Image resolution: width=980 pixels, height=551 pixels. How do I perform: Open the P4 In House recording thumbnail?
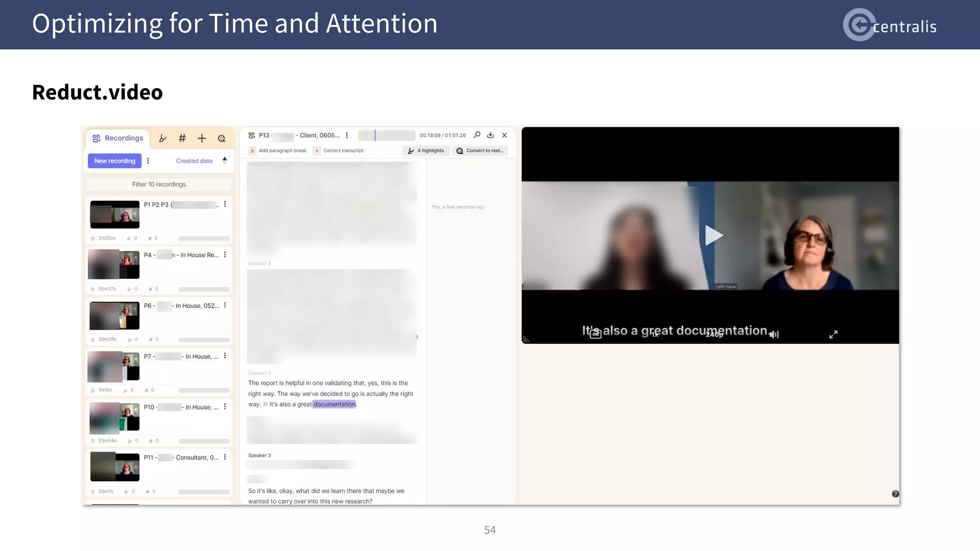[114, 264]
